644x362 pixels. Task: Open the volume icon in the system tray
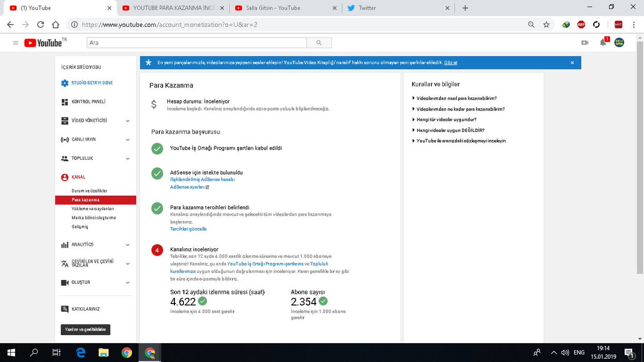click(565, 353)
